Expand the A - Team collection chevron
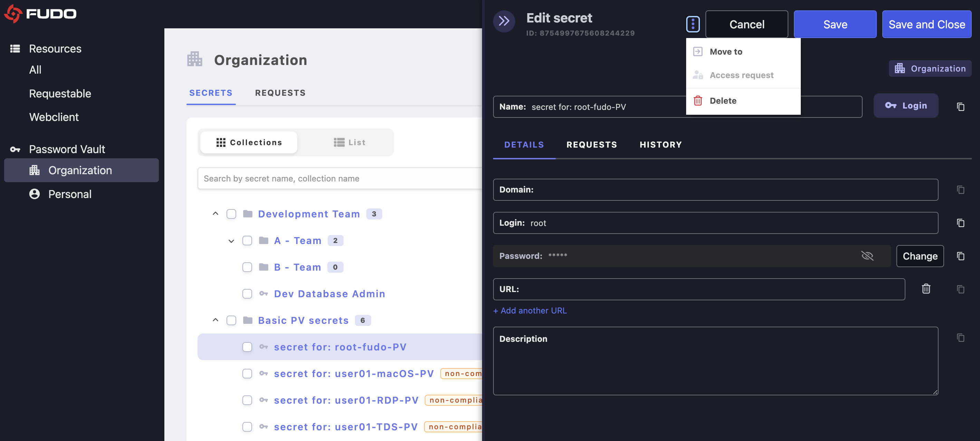Image resolution: width=980 pixels, height=441 pixels. [231, 241]
